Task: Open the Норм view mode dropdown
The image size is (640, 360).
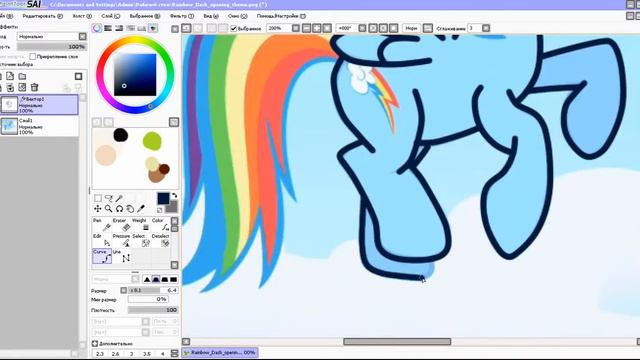Action: pyautogui.click(x=411, y=28)
